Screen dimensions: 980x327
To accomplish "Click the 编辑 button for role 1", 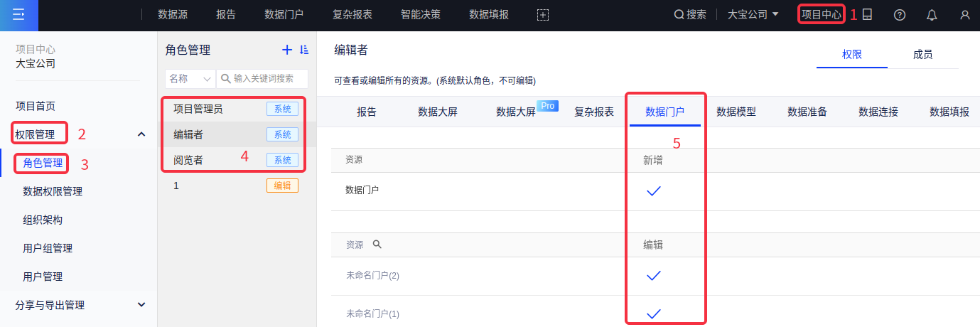I will [x=282, y=186].
